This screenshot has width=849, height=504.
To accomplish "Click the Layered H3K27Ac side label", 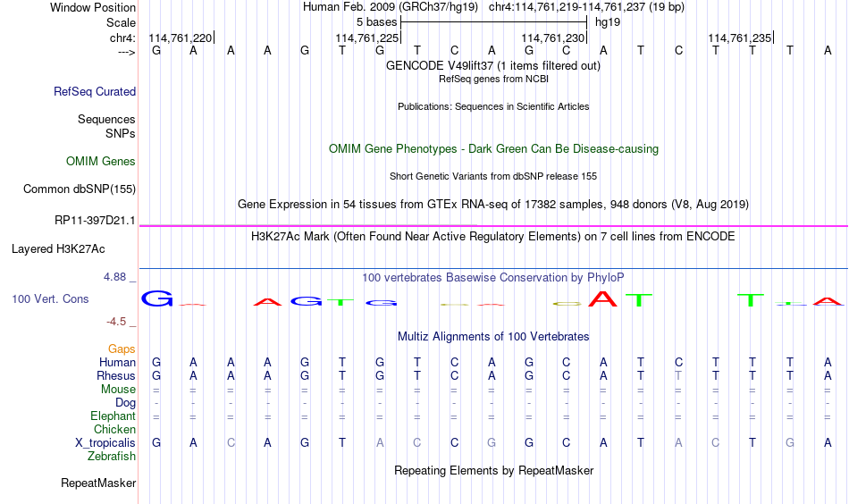I will [x=58, y=249].
